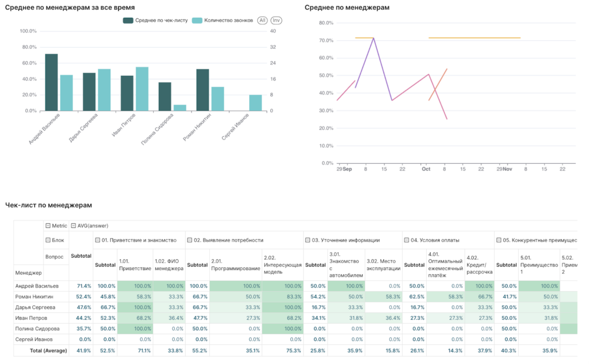Collapse the '04. Условия оплаты' block
The image size is (589, 364).
(407, 240)
